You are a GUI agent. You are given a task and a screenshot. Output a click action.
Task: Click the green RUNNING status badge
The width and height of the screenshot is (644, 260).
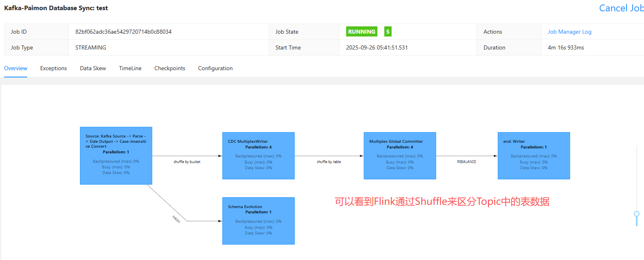pos(362,32)
